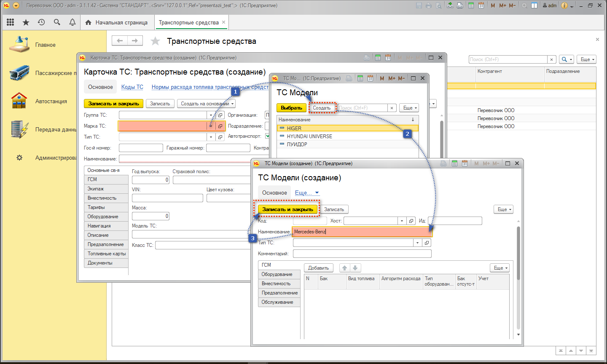The width and height of the screenshot is (607, 364).
Task: Click the search magnifier in top panel
Action: (x=57, y=22)
